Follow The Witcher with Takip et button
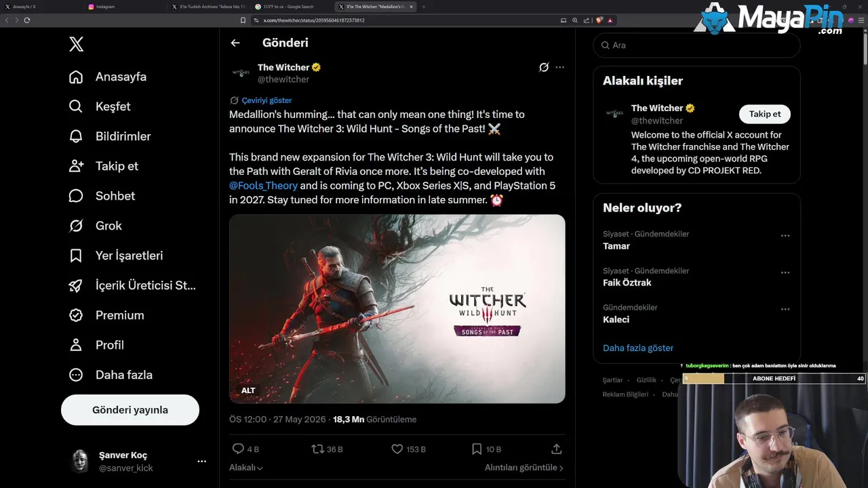The image size is (868, 488). click(765, 114)
